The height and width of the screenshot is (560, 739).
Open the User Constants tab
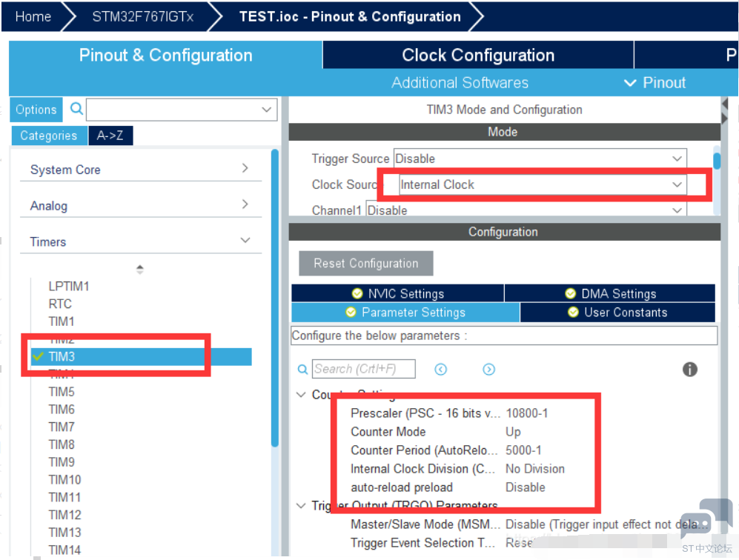[x=617, y=313]
